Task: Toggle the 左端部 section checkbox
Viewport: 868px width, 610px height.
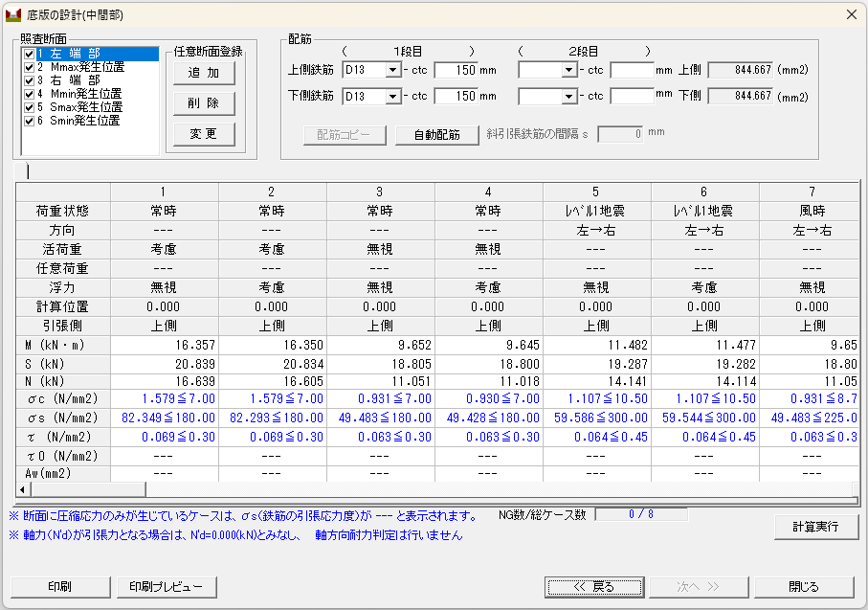Action: [x=29, y=54]
